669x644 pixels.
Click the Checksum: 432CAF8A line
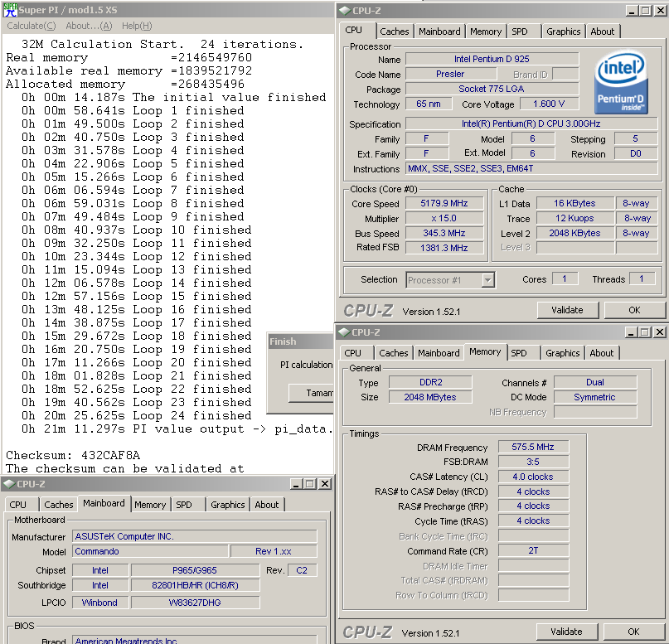pos(73,456)
